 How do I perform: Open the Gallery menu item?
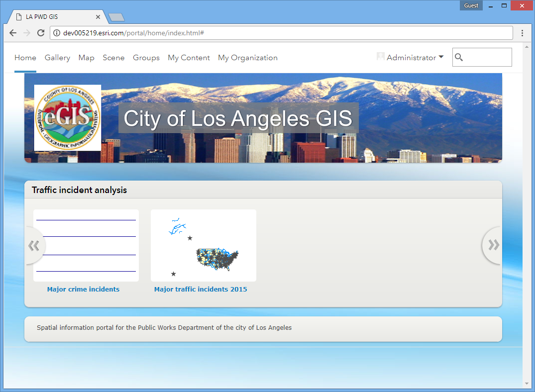coord(57,58)
